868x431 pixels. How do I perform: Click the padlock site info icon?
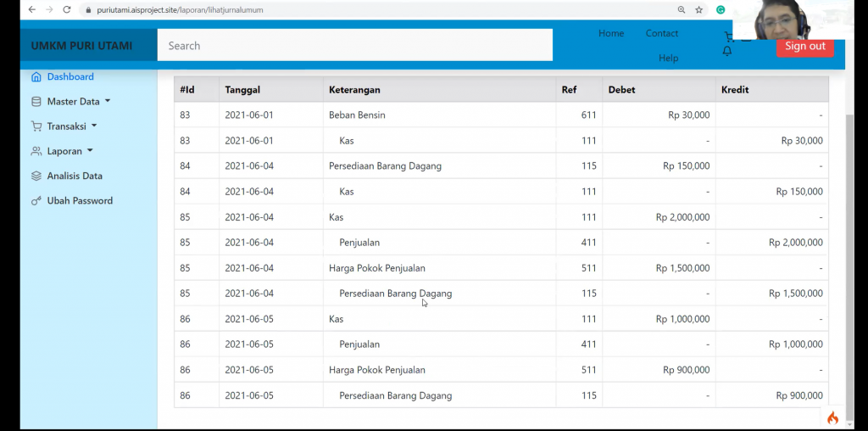pos(88,10)
